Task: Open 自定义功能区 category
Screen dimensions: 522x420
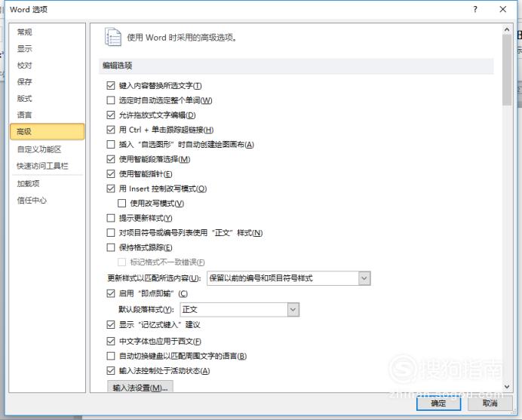Action: click(x=47, y=149)
